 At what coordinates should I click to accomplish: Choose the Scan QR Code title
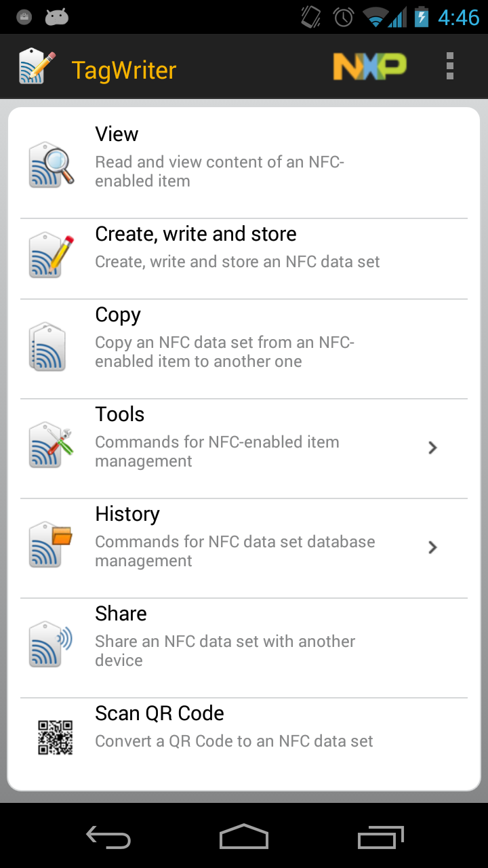tap(159, 713)
